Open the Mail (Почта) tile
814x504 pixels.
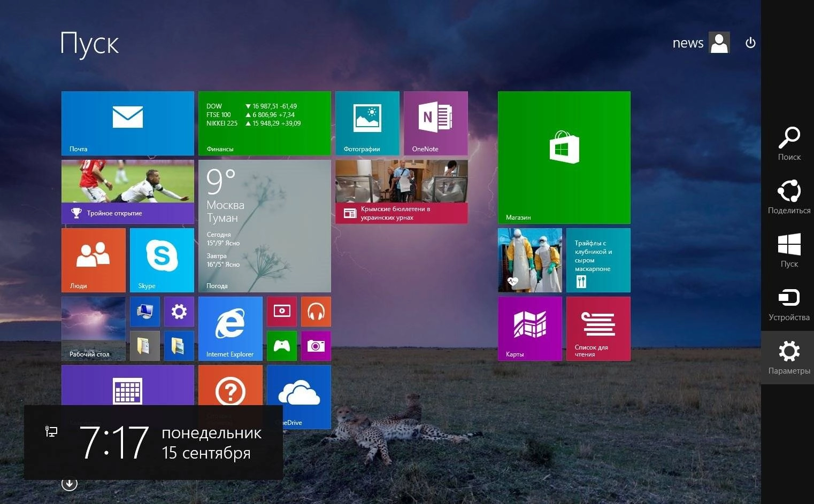click(128, 123)
